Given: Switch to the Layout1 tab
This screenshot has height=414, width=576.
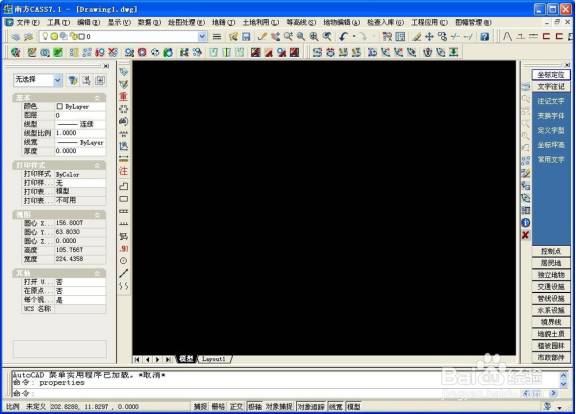Looking at the screenshot, I should pos(214,359).
